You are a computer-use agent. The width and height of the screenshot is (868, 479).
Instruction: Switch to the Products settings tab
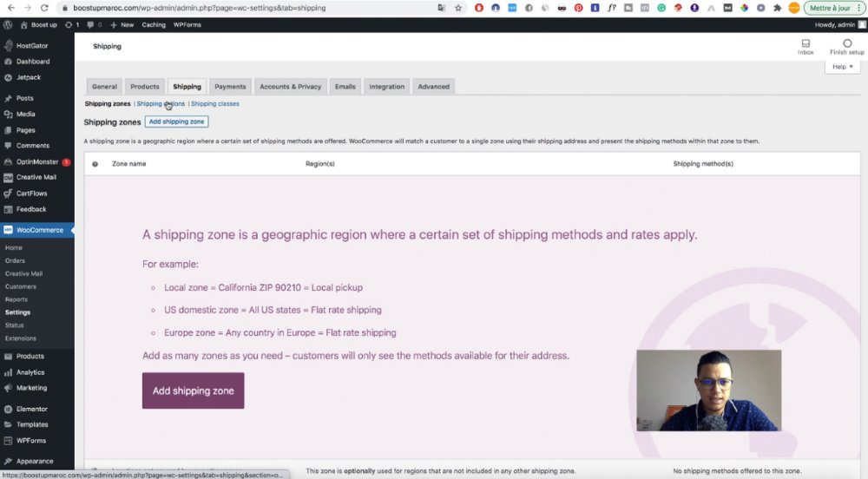[x=144, y=87]
